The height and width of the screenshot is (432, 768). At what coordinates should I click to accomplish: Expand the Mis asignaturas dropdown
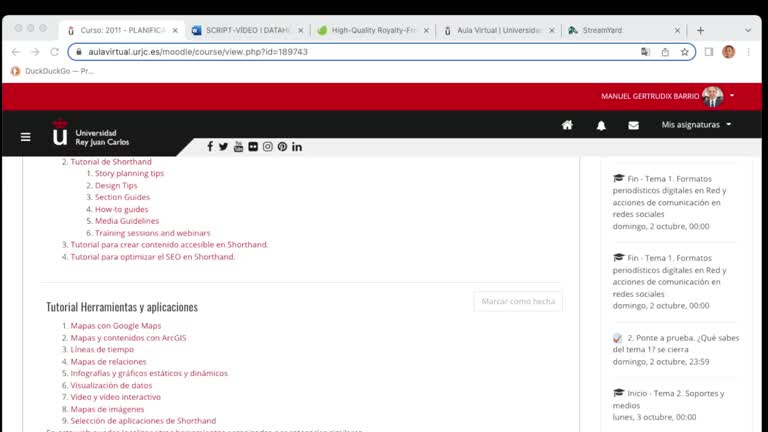(696, 125)
